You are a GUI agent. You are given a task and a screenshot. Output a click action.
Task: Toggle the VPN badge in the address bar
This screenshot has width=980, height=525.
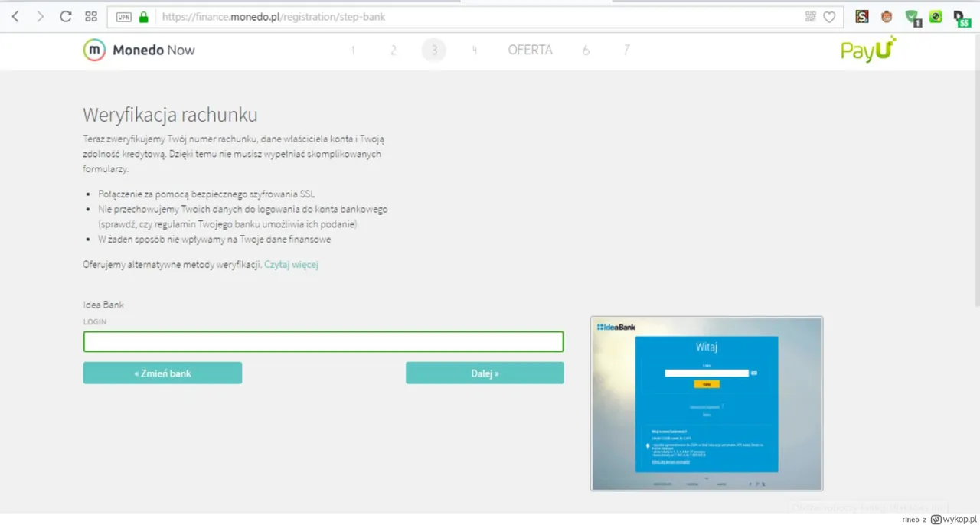pyautogui.click(x=123, y=17)
